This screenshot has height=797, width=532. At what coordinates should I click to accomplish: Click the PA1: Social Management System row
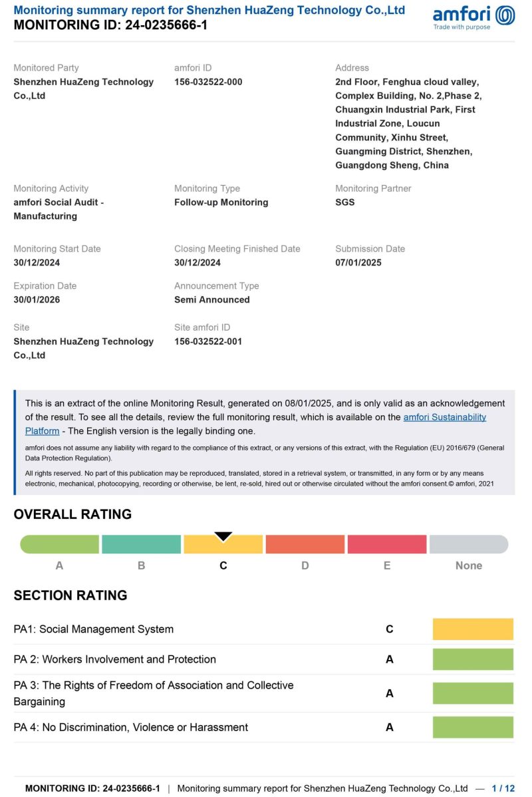tap(264, 629)
